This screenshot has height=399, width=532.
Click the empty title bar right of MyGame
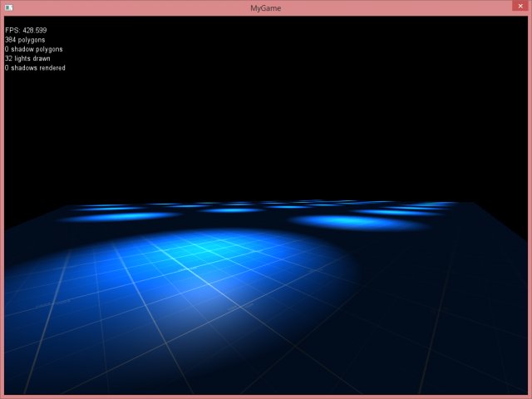399,7
